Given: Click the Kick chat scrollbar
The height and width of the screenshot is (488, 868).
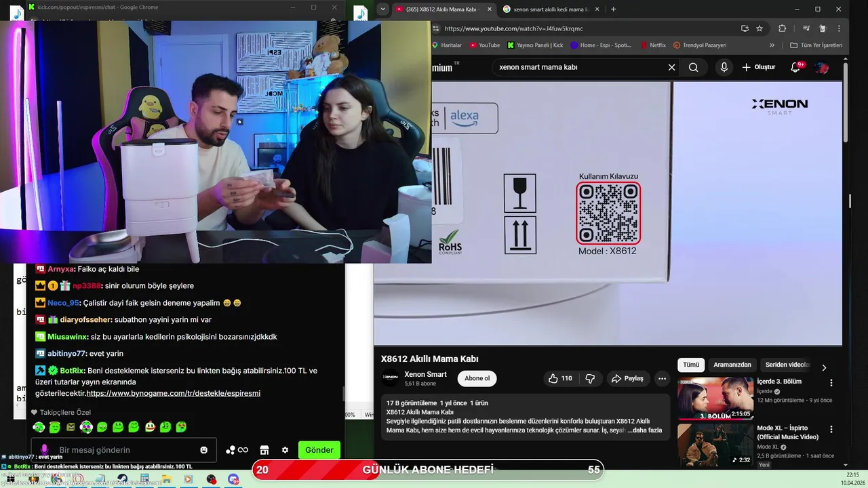Looking at the screenshot, I should click(x=343, y=394).
